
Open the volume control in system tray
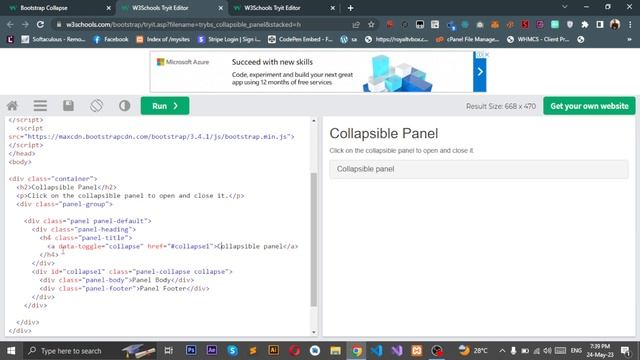547,351
